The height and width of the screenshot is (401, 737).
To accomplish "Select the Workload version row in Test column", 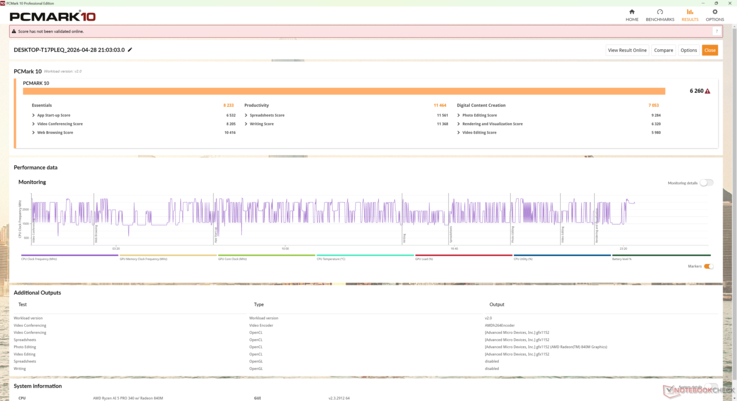I will click(x=28, y=318).
